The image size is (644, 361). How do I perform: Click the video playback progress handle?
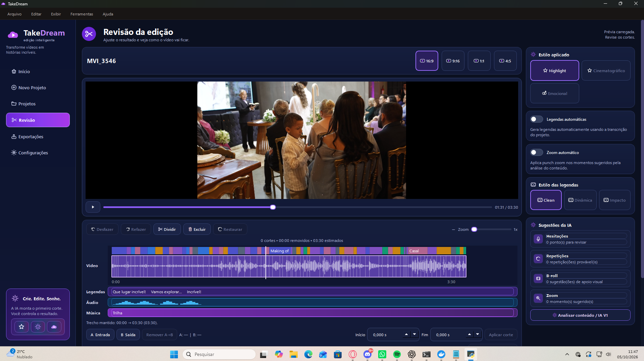tap(273, 207)
